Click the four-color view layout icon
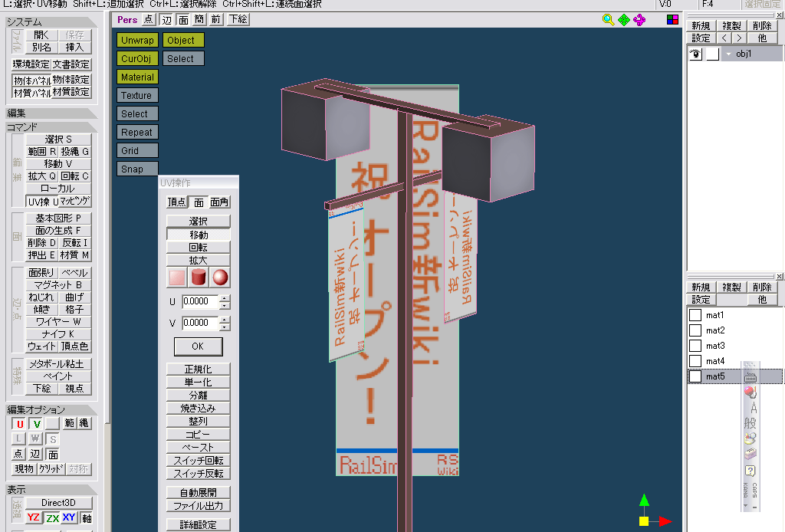 [x=672, y=20]
